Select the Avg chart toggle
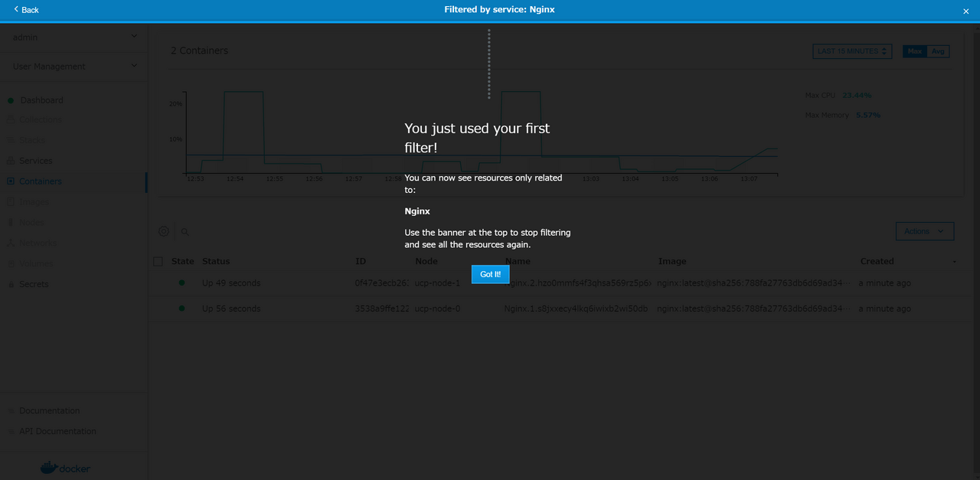Image resolution: width=980 pixels, height=480 pixels. pos(938,51)
